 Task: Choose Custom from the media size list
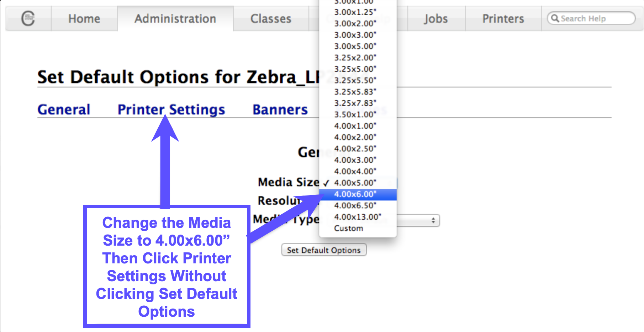coord(348,228)
